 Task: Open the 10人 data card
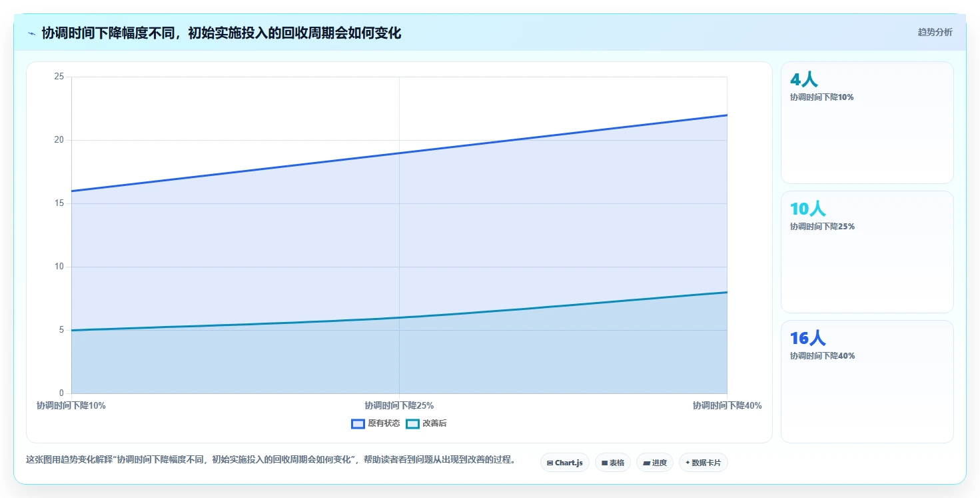[867, 252]
